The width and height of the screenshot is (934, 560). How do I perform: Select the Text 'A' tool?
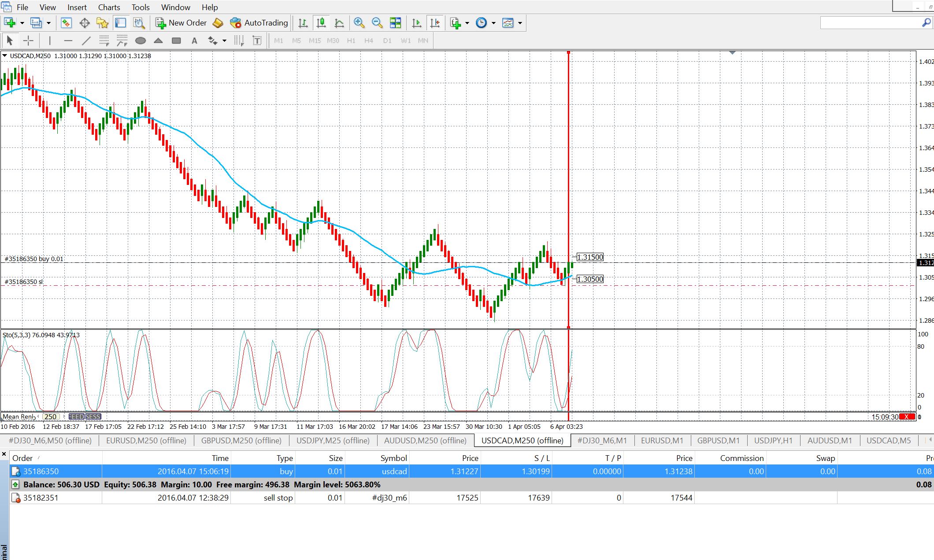[194, 41]
